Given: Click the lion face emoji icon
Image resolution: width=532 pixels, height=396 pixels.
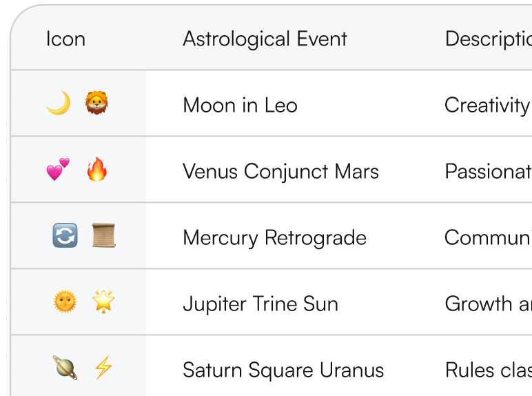Looking at the screenshot, I should pos(97,104).
